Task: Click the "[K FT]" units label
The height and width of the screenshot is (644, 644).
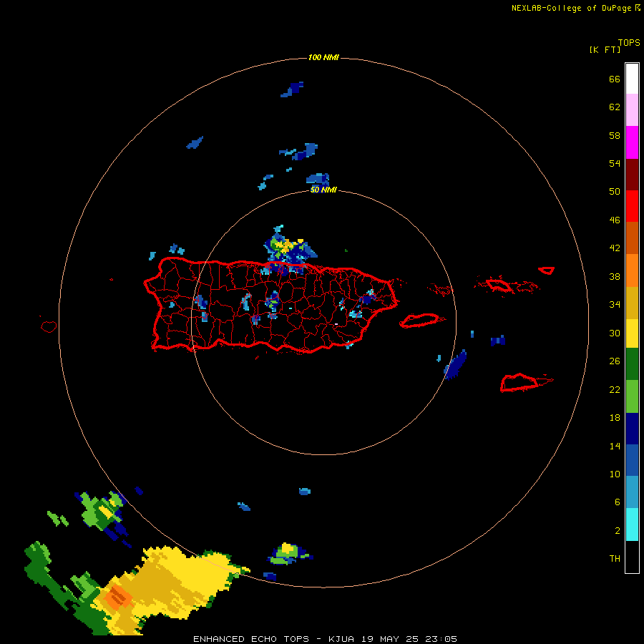Action: tap(605, 49)
